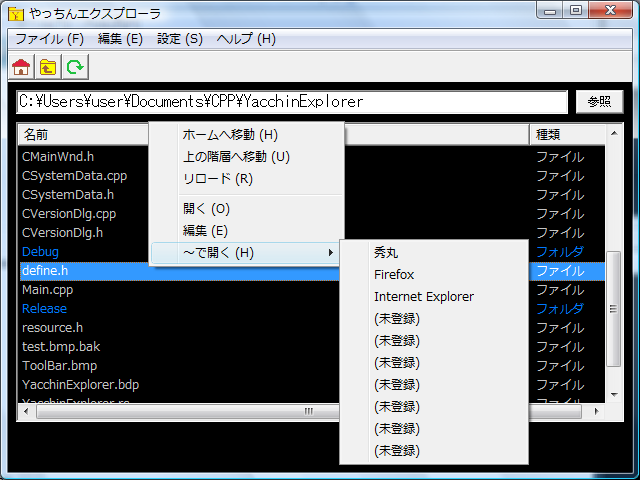The height and width of the screenshot is (480, 640).
Task: Select リロード (R) from context menu
Action: pyautogui.click(x=218, y=179)
